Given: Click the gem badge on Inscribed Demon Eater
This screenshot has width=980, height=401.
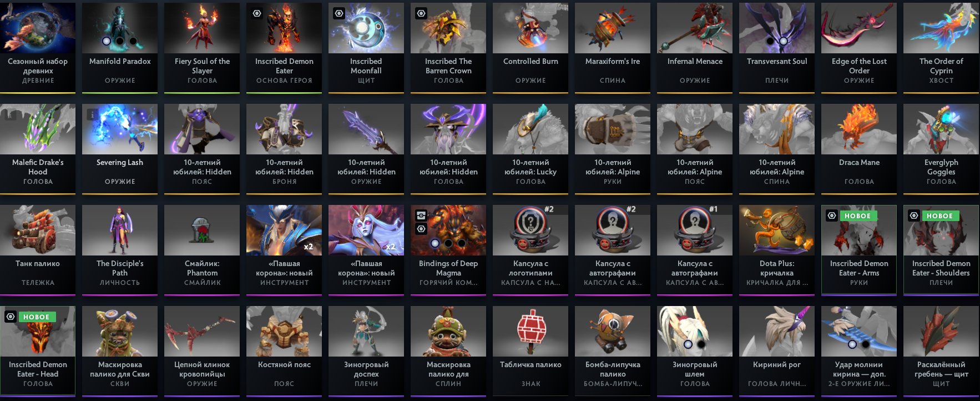Looking at the screenshot, I should point(257,13).
